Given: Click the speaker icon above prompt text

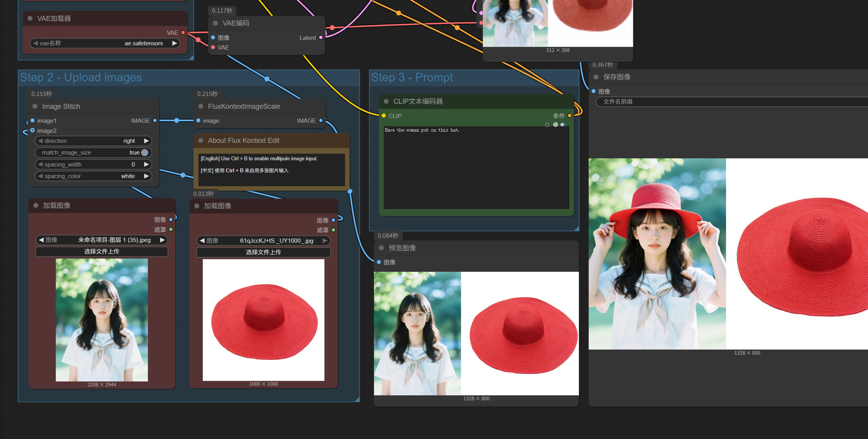Looking at the screenshot, I should pyautogui.click(x=563, y=125).
